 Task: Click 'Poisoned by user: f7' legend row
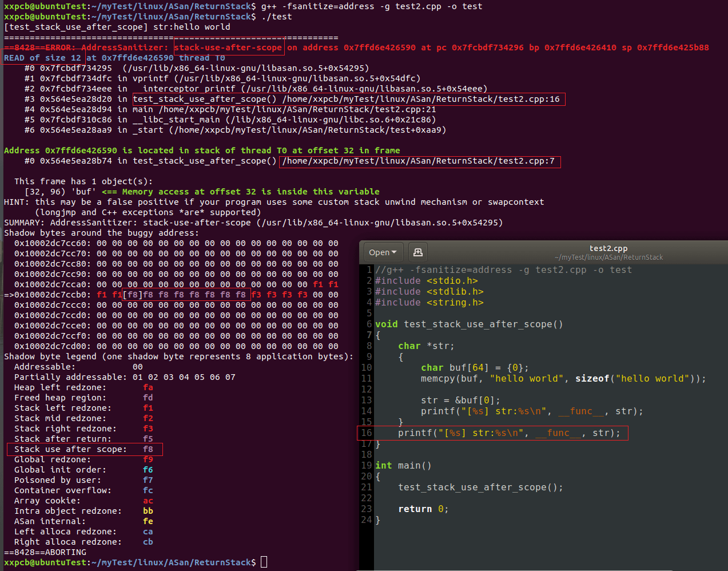pyautogui.click(x=83, y=480)
